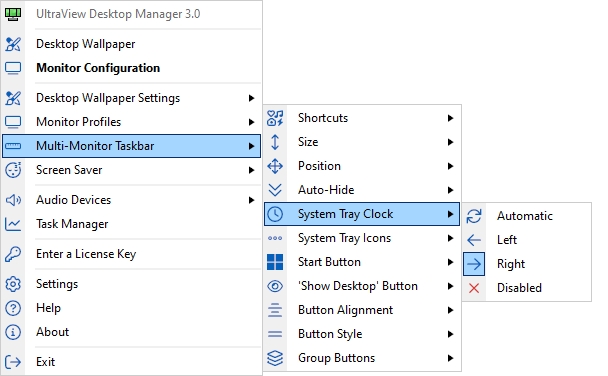The height and width of the screenshot is (376, 608).
Task: Click the Desktop Wallpaper paintbrush icon
Action: pos(13,44)
